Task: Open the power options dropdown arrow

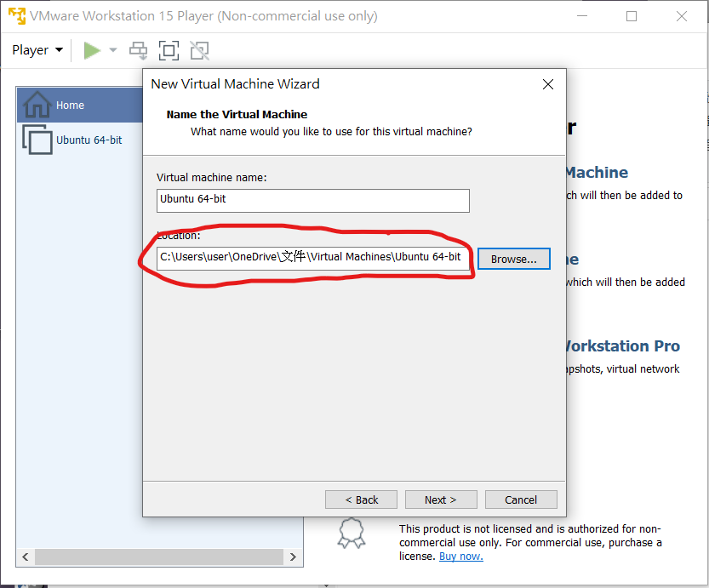Action: [113, 50]
